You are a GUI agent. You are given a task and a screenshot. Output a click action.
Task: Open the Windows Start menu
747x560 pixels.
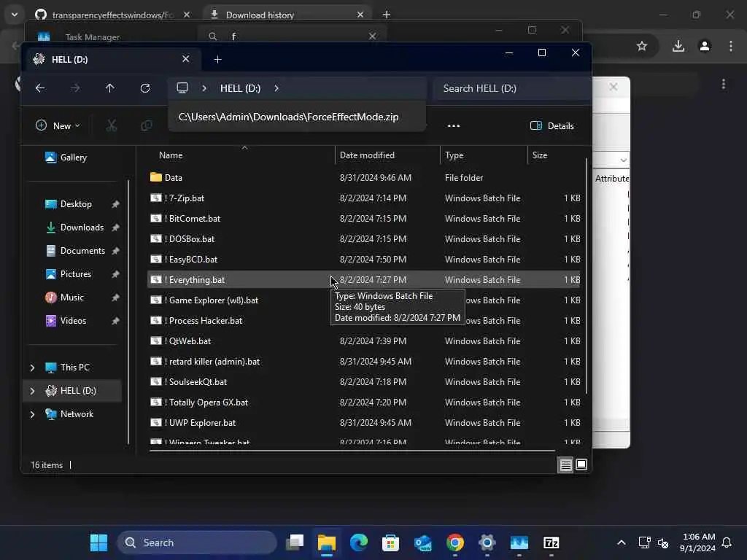99,542
